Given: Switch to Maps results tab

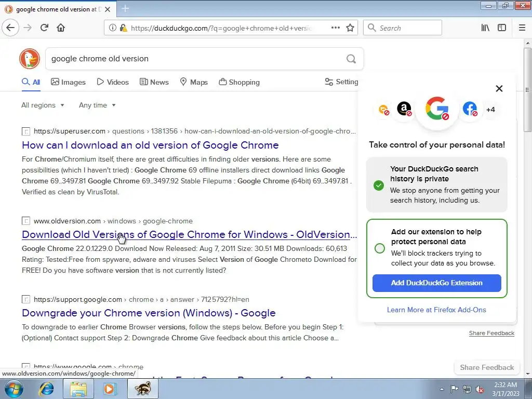Looking at the screenshot, I should [194, 82].
